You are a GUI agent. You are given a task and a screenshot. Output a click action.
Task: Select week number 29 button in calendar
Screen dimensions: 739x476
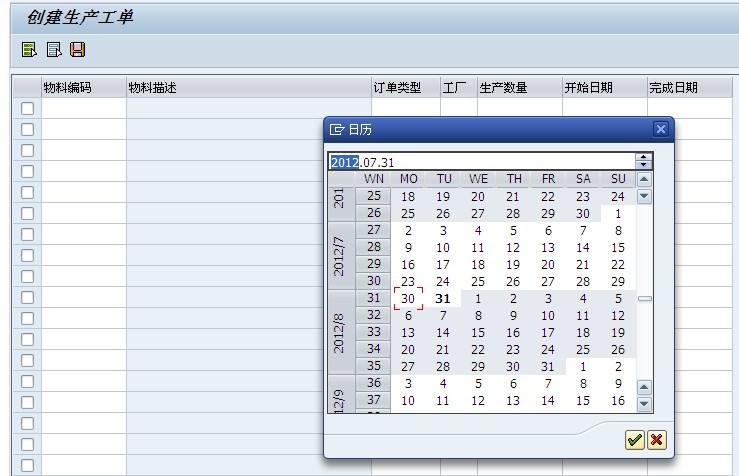point(373,263)
